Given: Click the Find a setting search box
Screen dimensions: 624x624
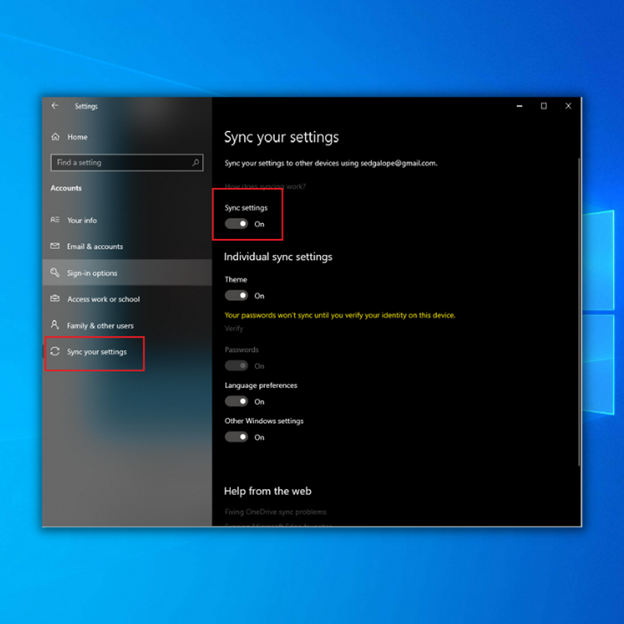Looking at the screenshot, I should 127,162.
